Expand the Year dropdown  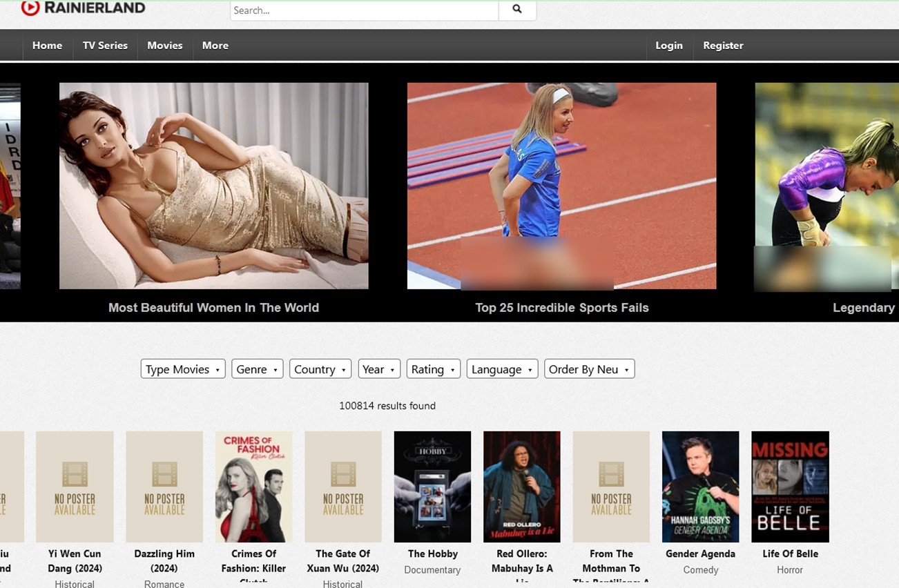pos(379,369)
